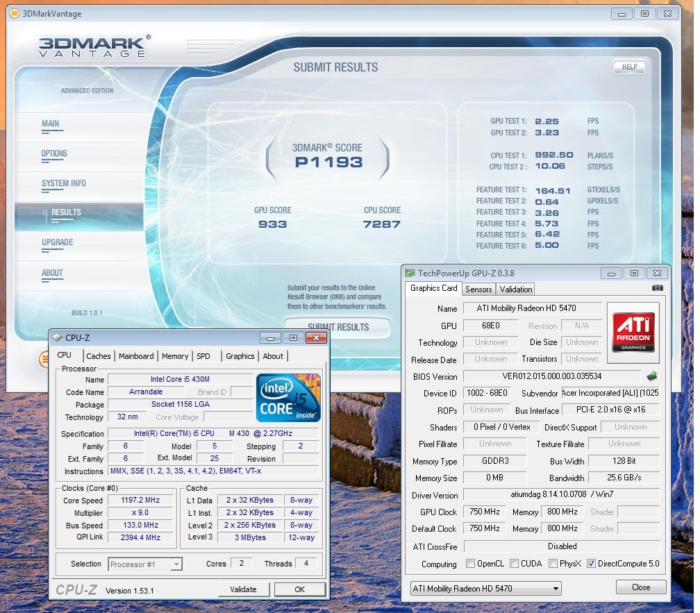This screenshot has width=700, height=613.
Task: Close the CPU-Z window with red X
Action: point(316,337)
